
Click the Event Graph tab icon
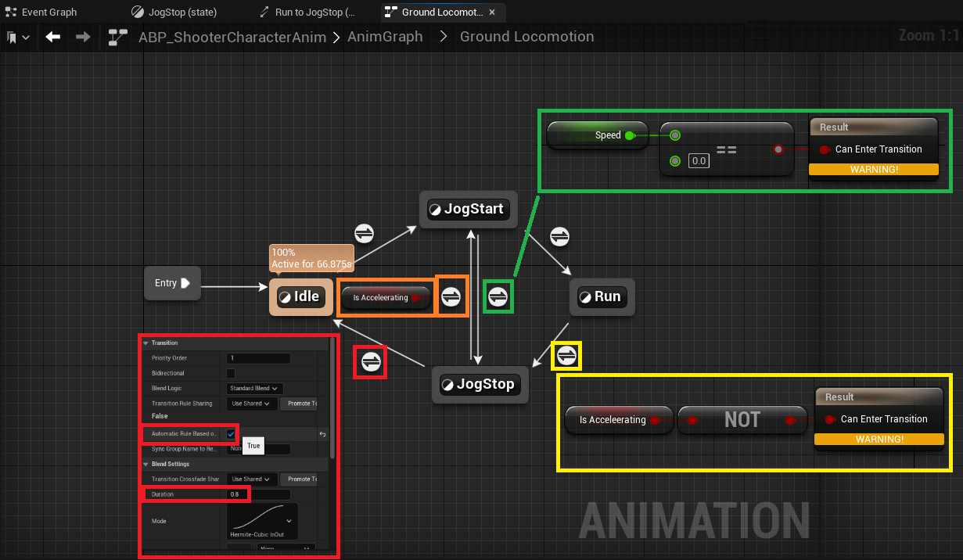(x=11, y=13)
